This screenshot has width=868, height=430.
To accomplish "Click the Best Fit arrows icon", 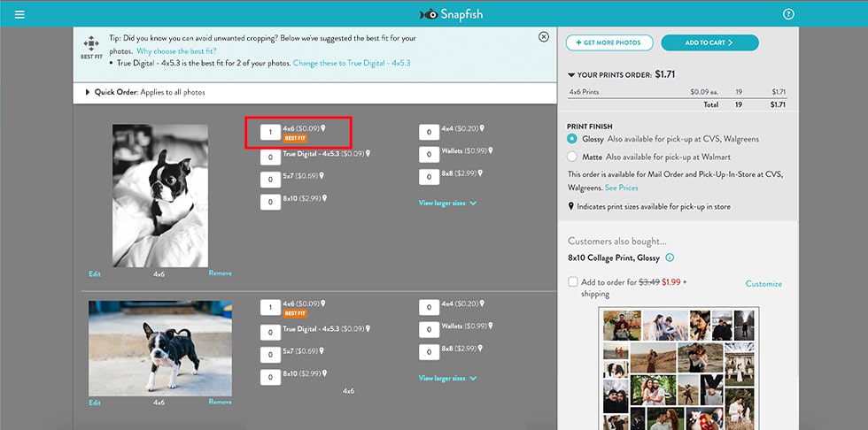I will [90, 44].
